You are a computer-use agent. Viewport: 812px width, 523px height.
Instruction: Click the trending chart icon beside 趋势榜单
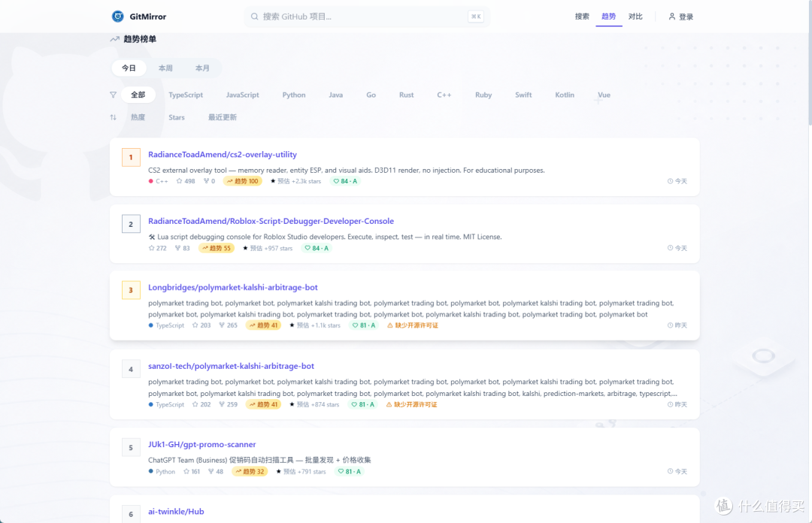click(114, 39)
